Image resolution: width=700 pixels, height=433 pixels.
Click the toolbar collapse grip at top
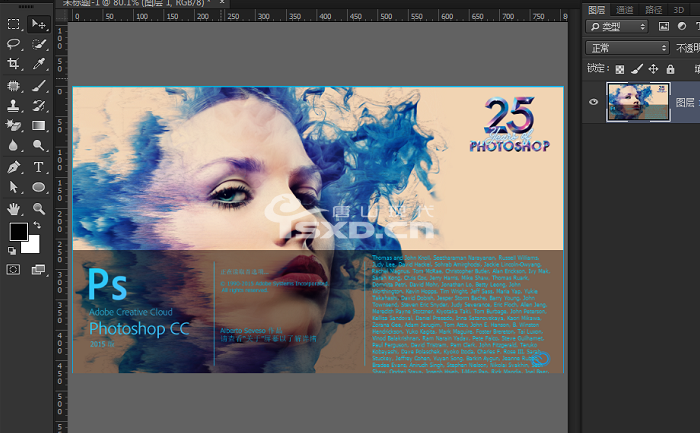(26, 6)
